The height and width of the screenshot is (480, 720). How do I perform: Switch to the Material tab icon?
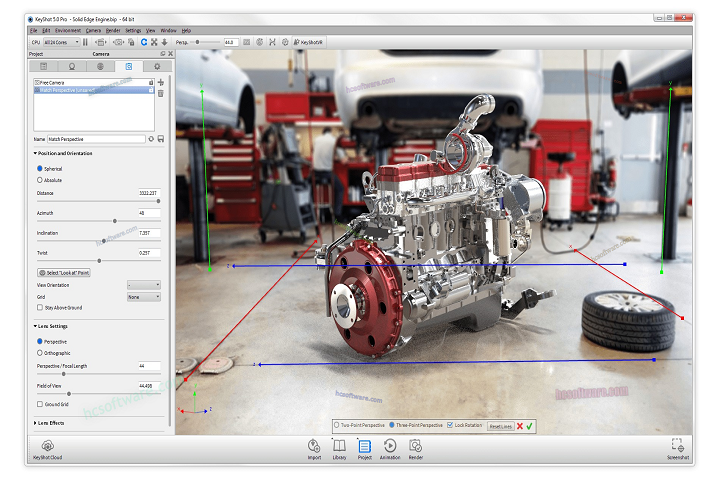click(72, 67)
